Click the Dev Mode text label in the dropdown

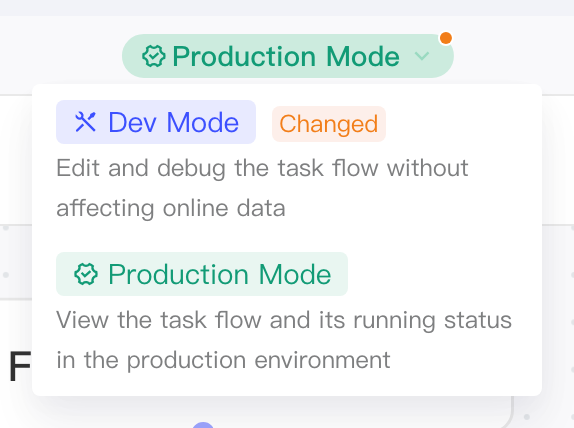174,122
